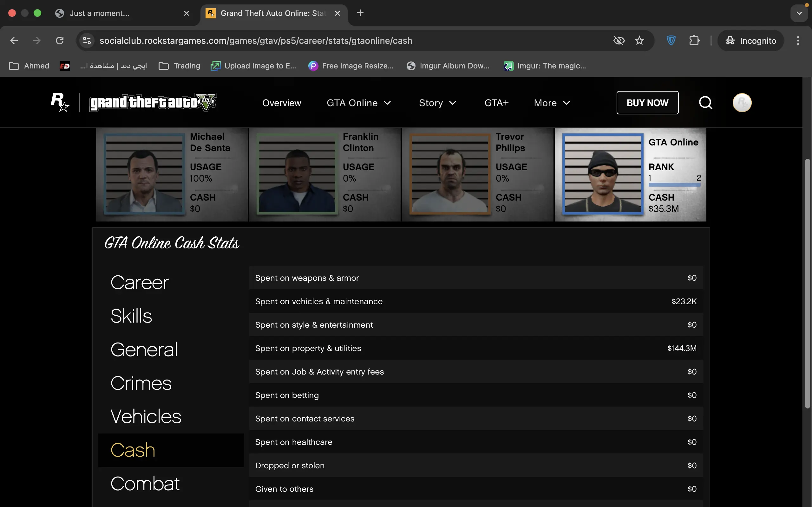Image resolution: width=812 pixels, height=507 pixels.
Task: Bookmark this page with the star icon
Action: click(x=639, y=41)
